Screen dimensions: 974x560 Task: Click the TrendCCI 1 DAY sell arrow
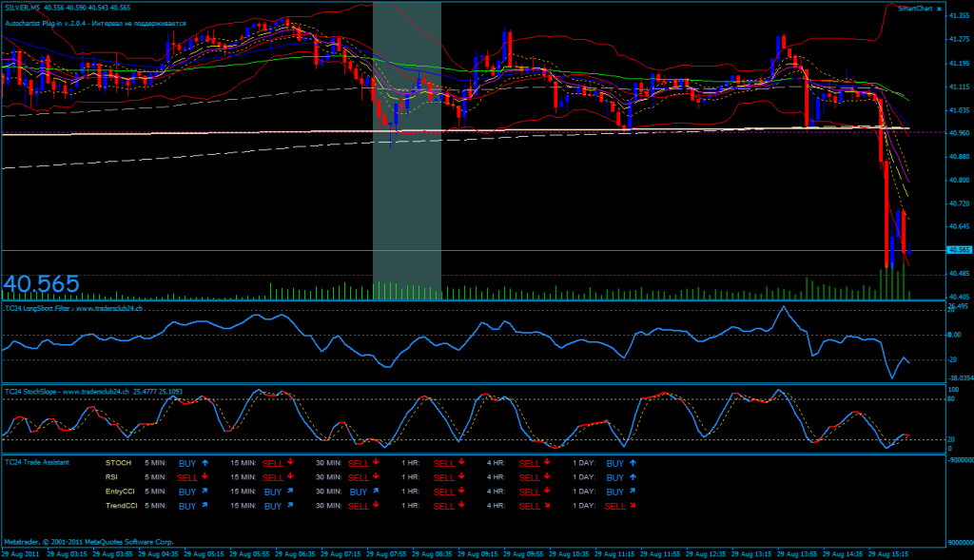click(x=633, y=506)
